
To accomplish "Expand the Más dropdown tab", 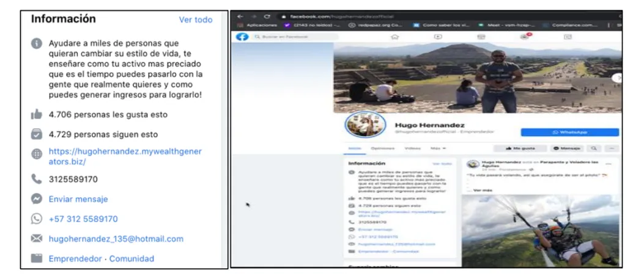I will pos(439,148).
